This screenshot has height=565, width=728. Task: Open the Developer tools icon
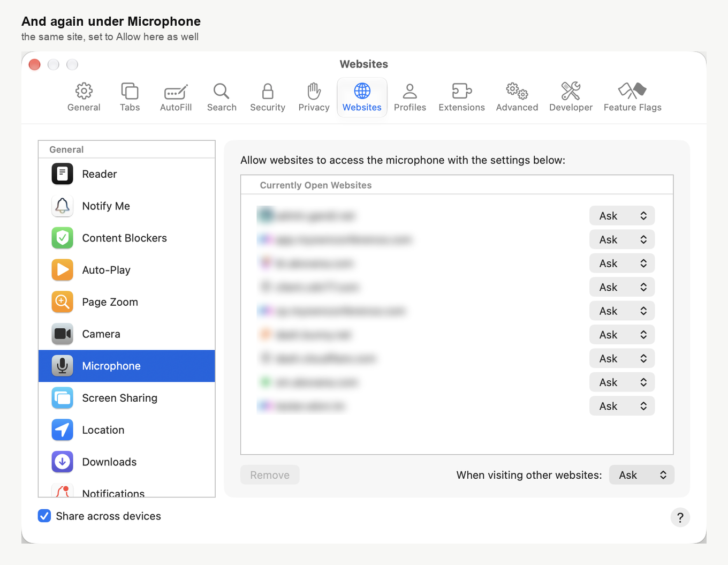[571, 91]
